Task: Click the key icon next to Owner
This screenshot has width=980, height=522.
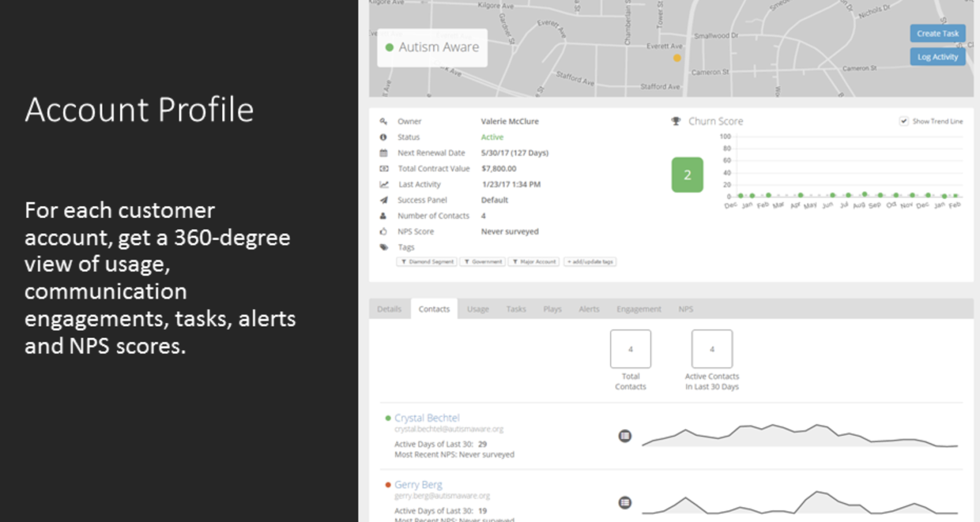Action: tap(383, 121)
